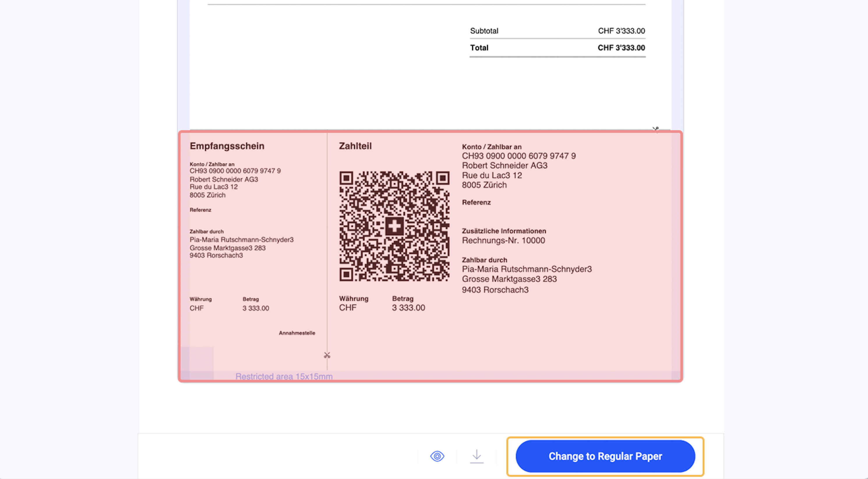The width and height of the screenshot is (868, 479).
Task: Toggle the eye preview icon
Action: click(437, 456)
